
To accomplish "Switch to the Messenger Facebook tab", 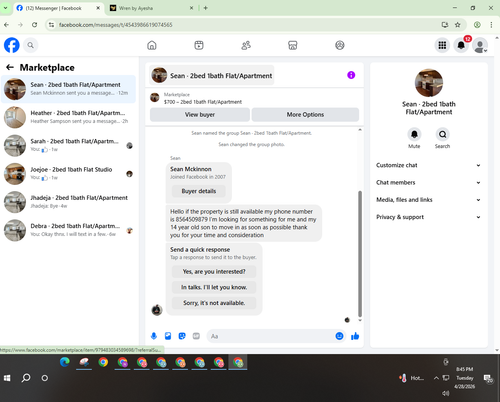I will (58, 8).
